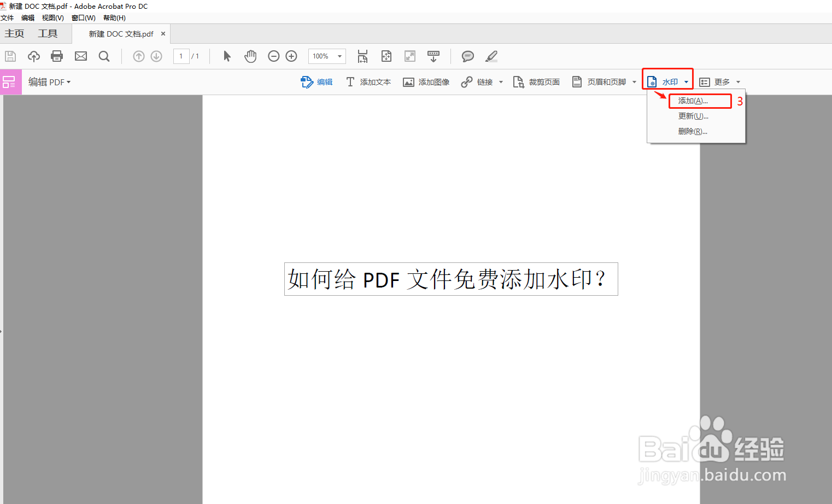Choose Add (添加(A)...) watermark menu item
The height and width of the screenshot is (504, 832).
click(696, 101)
